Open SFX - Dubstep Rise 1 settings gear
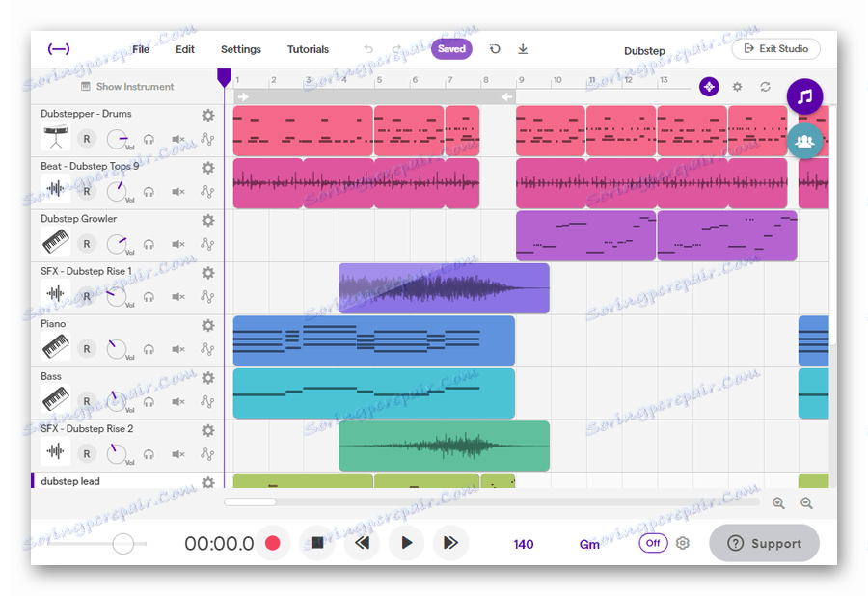The width and height of the screenshot is (868, 596). (208, 273)
